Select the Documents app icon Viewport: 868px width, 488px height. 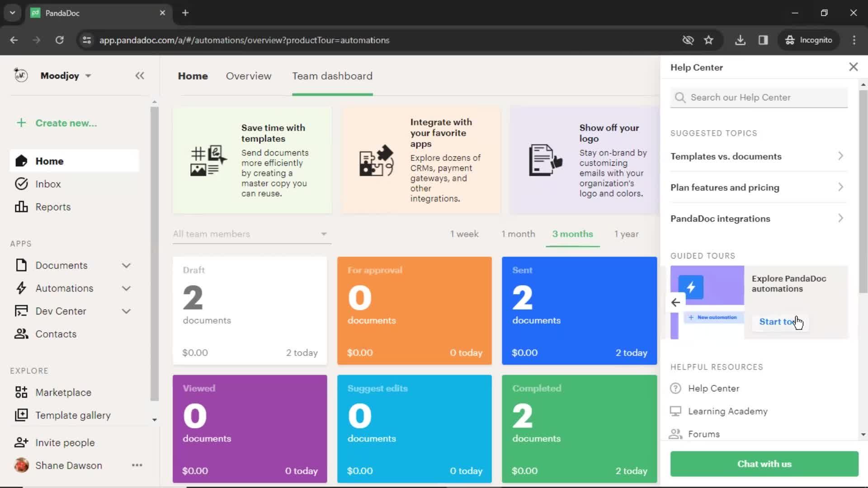pyautogui.click(x=21, y=264)
